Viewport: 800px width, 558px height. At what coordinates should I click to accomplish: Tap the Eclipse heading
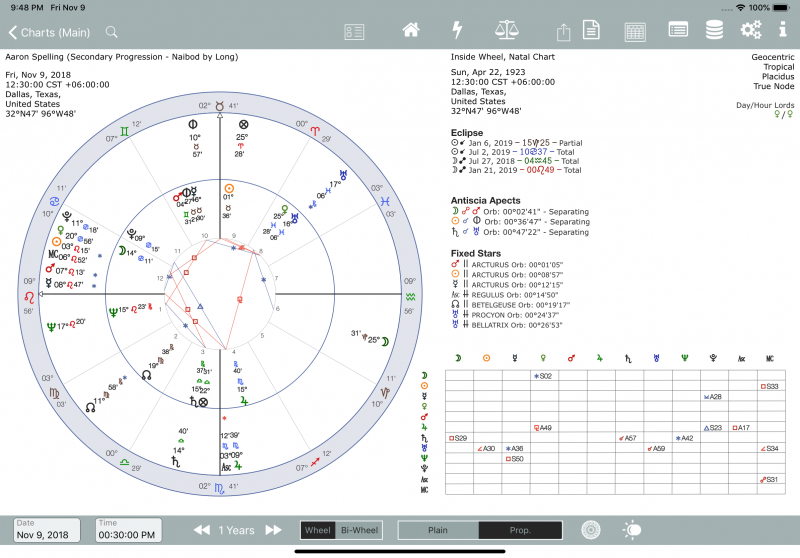click(x=466, y=133)
